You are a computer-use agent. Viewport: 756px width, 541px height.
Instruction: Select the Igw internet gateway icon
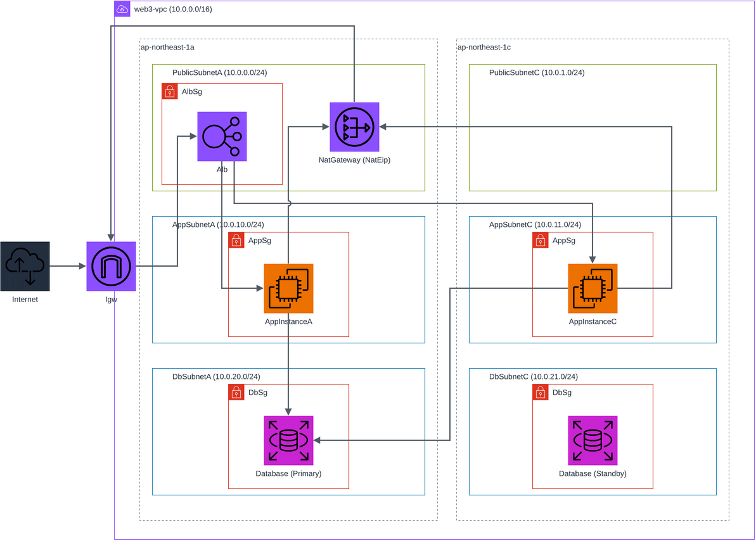(x=111, y=266)
